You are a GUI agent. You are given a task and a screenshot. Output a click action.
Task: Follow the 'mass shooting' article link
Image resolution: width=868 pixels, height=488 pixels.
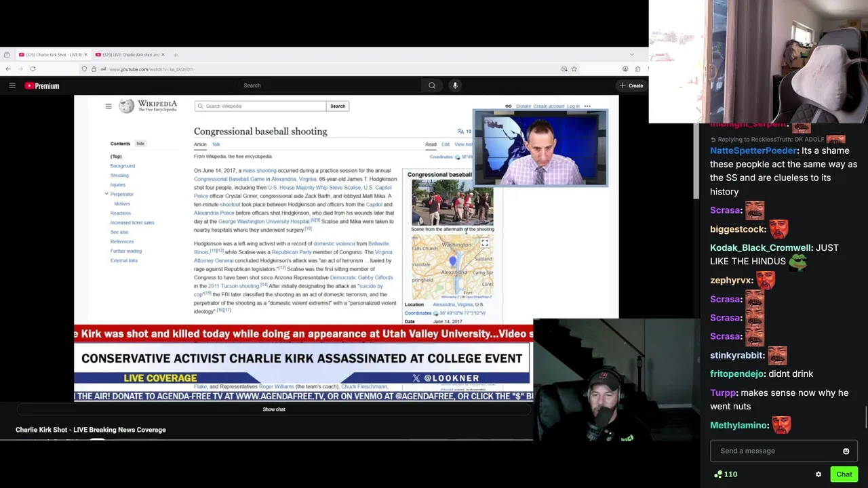259,171
